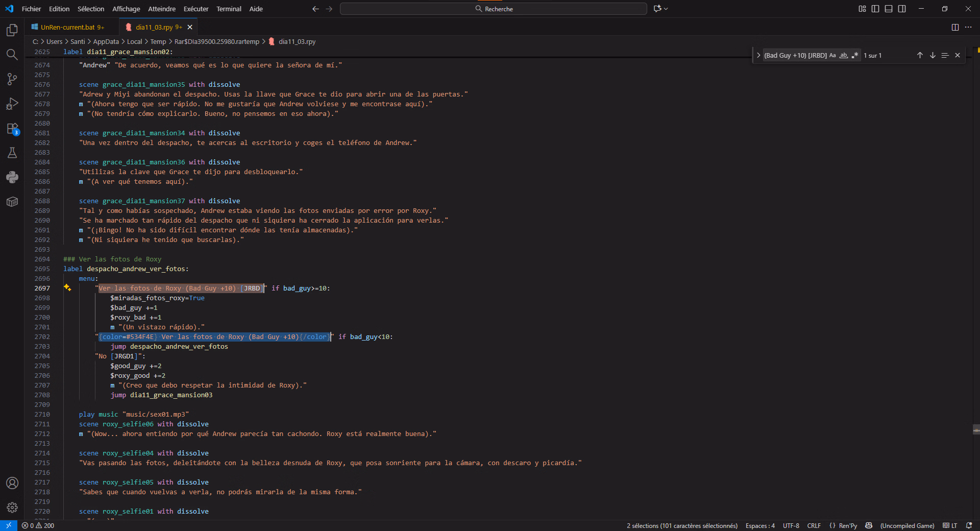The height and width of the screenshot is (531, 980).
Task: Click the split editor right icon
Action: point(955,28)
